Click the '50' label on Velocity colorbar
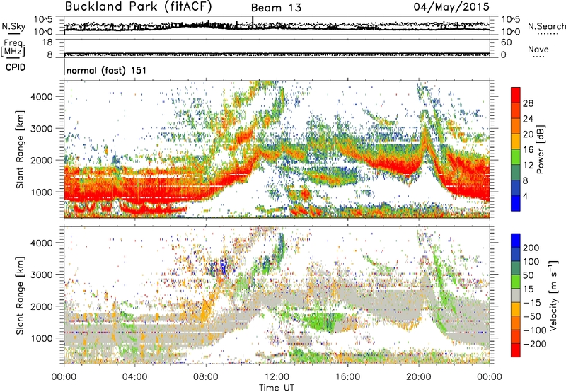Viewport: 566px width, 392px height. point(528,275)
